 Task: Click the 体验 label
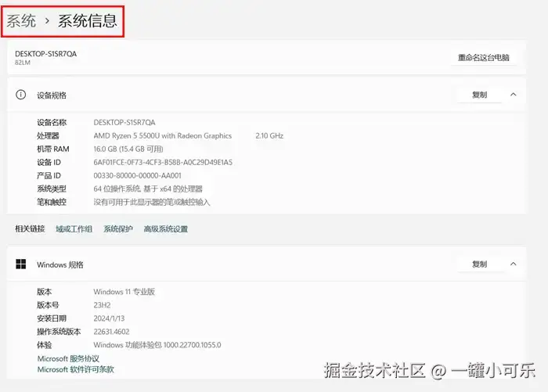point(44,345)
